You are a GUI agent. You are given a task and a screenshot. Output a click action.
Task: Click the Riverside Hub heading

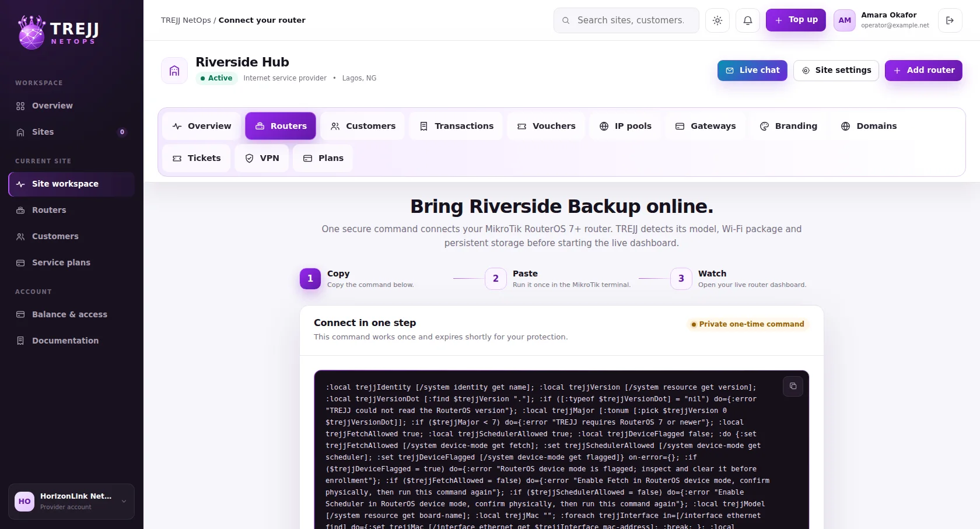pyautogui.click(x=242, y=62)
